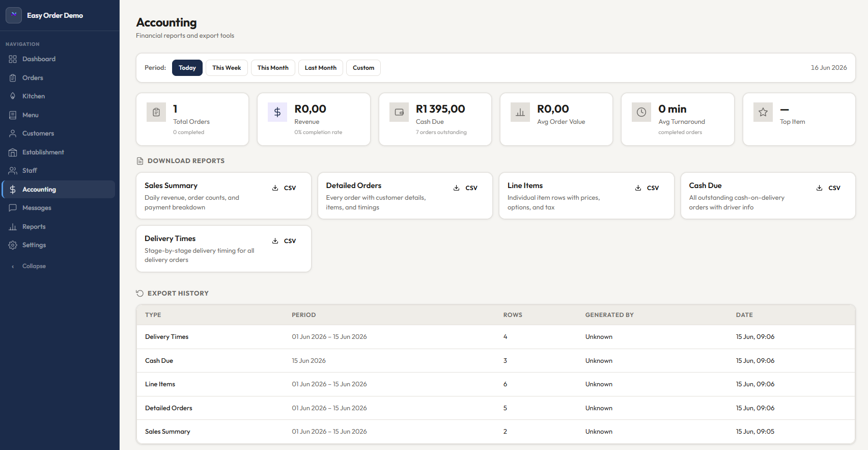
Task: Click download icon on Cash Due card
Action: [820, 188]
